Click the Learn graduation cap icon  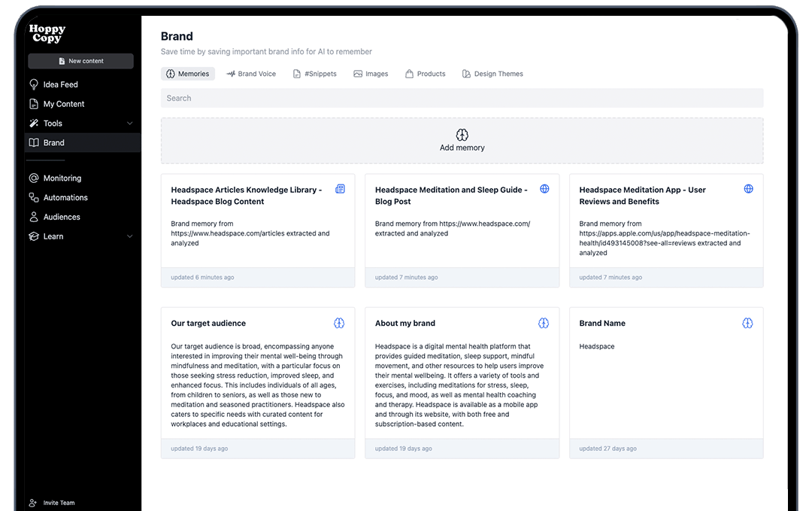[34, 236]
